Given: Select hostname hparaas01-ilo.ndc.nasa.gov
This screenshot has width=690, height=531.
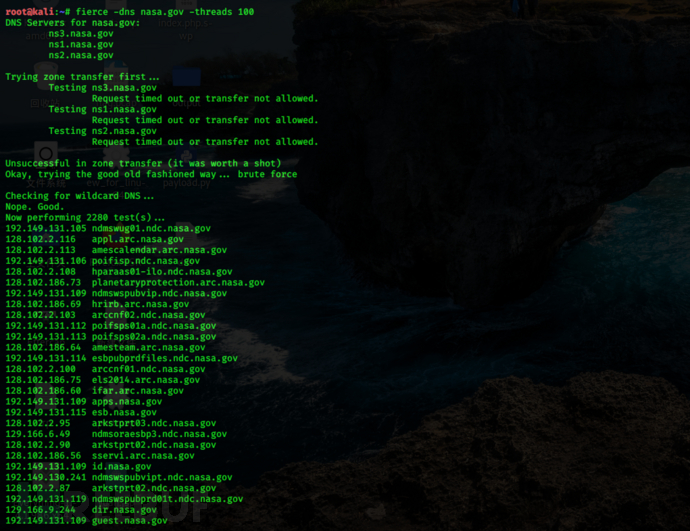Looking at the screenshot, I should click(x=162, y=271).
